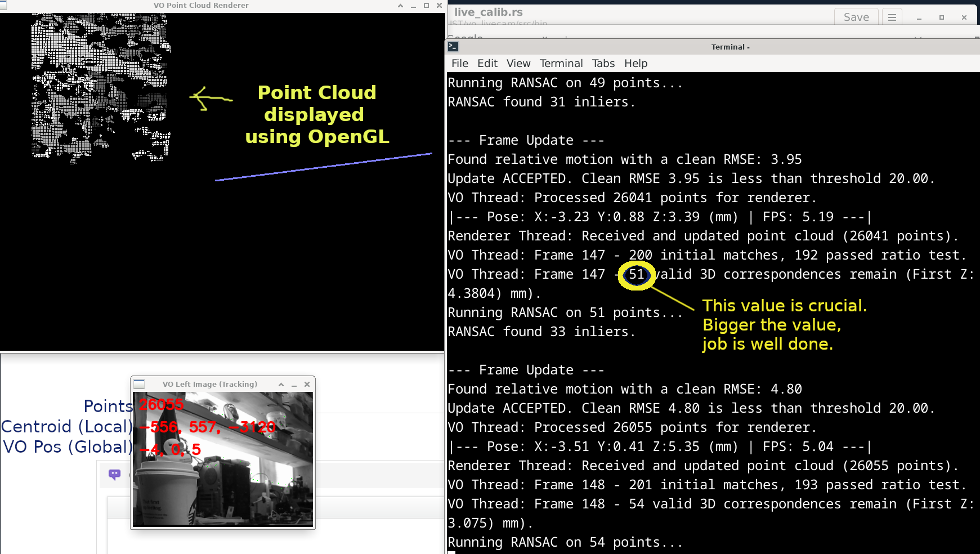980x554 pixels.
Task: Click the Save button for live_calib.rs
Action: (x=856, y=17)
